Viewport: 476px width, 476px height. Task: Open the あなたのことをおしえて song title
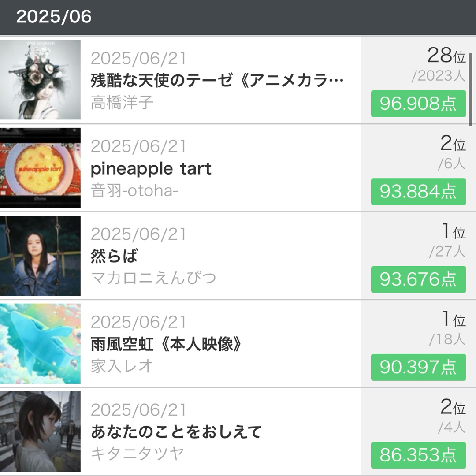pos(176,432)
